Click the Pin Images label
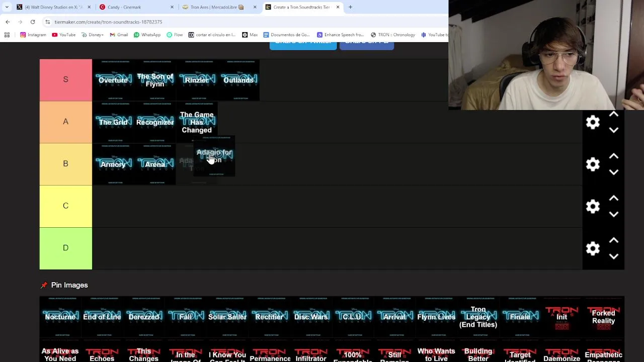Viewport: 644px width, 362px height. (x=69, y=285)
